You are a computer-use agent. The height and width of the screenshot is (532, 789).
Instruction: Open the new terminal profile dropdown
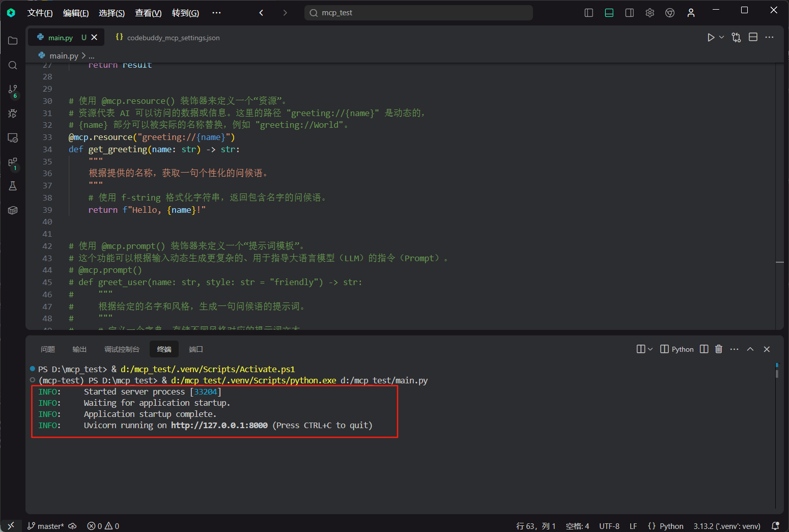point(650,349)
